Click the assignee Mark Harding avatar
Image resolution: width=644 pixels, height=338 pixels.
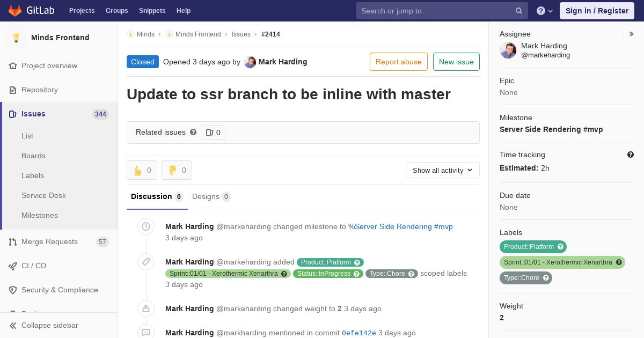508,50
